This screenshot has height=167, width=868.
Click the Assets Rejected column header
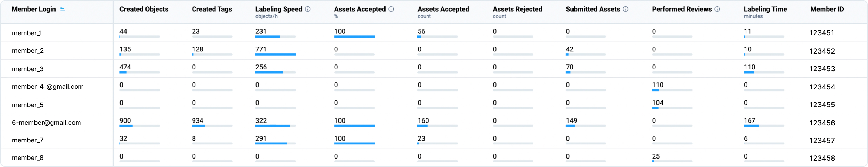coord(517,9)
